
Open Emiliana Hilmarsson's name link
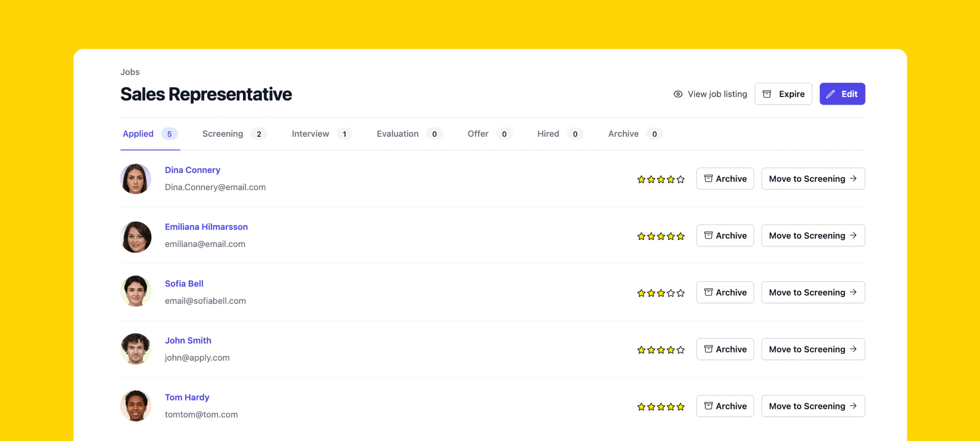point(206,227)
